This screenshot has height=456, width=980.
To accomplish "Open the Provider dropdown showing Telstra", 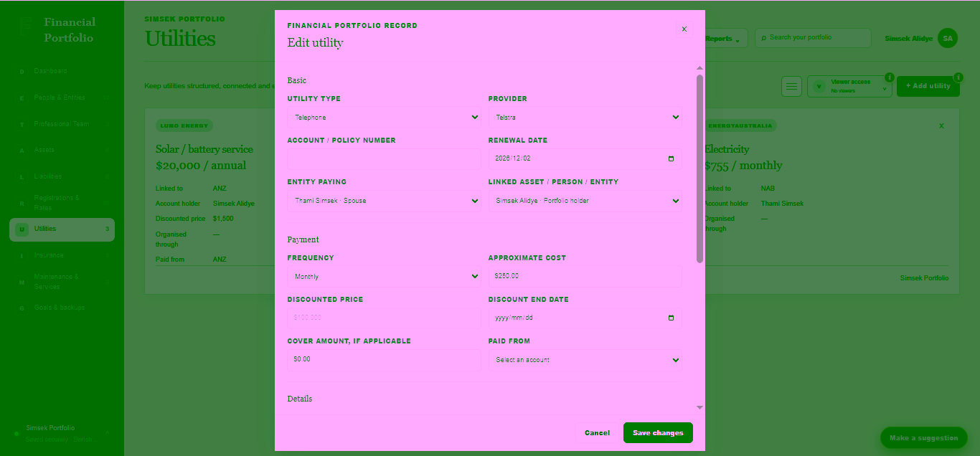I will (x=585, y=118).
